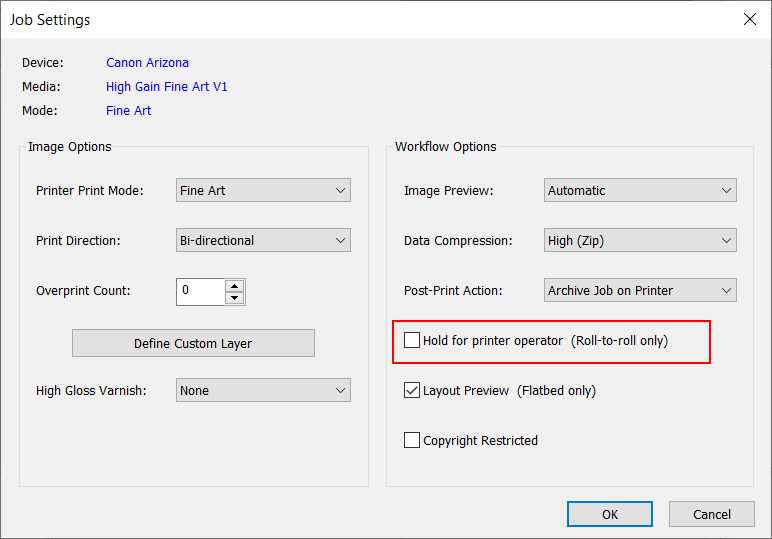772x539 pixels.
Task: Enable Hold for printer operator checkbox
Action: click(x=412, y=341)
